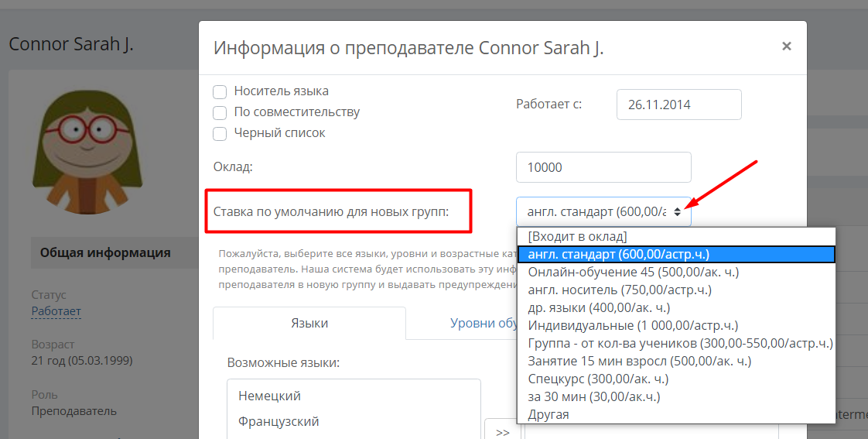This screenshot has width=868, height=439.
Task: Click teacher avatar picture
Action: pyautogui.click(x=88, y=153)
